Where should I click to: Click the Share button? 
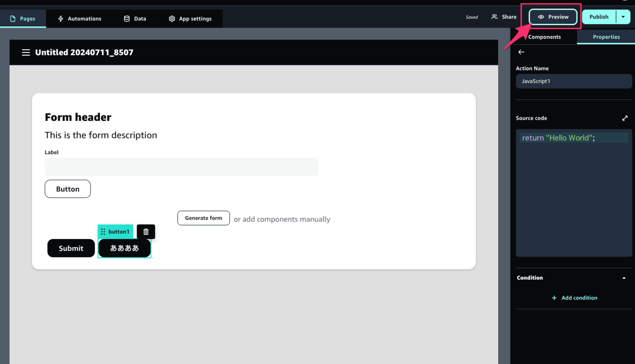(x=504, y=17)
